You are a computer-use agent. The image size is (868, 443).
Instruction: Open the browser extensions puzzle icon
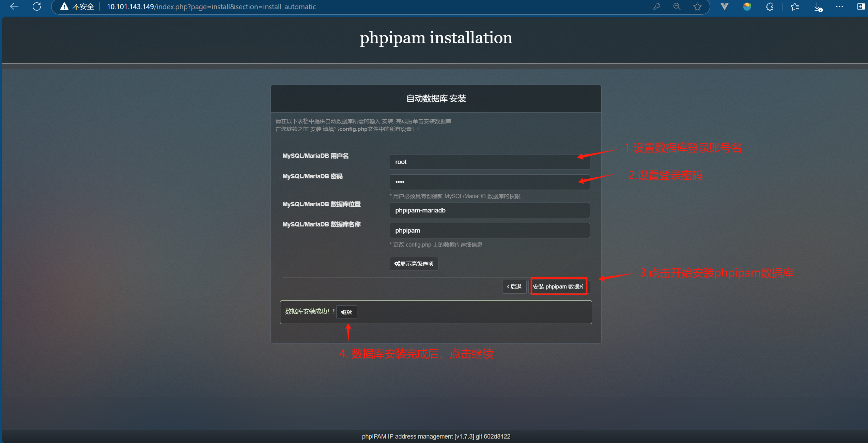(x=769, y=6)
